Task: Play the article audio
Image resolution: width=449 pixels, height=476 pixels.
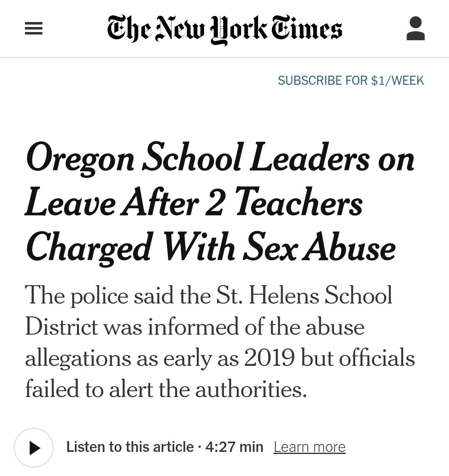Action: (34, 447)
